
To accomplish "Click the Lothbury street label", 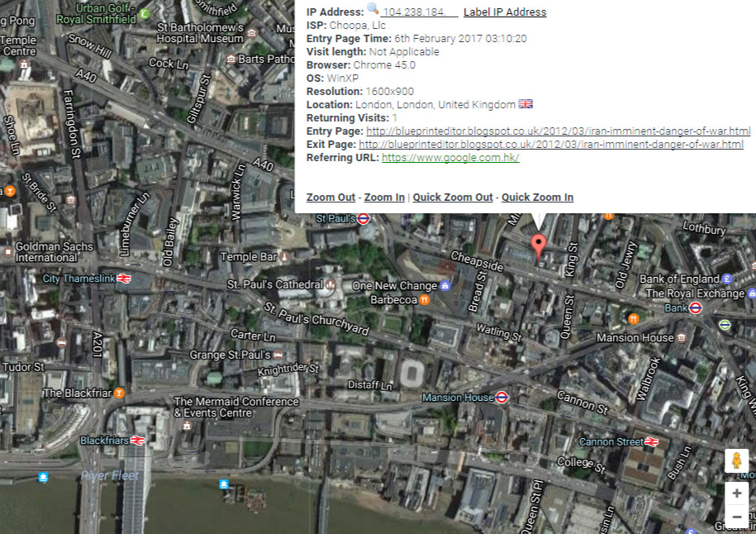I will pos(704,227).
